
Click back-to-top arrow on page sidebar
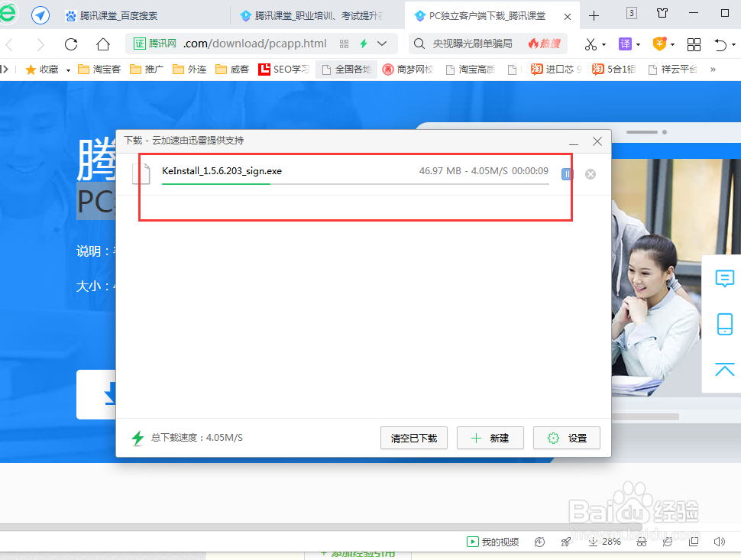click(x=724, y=369)
